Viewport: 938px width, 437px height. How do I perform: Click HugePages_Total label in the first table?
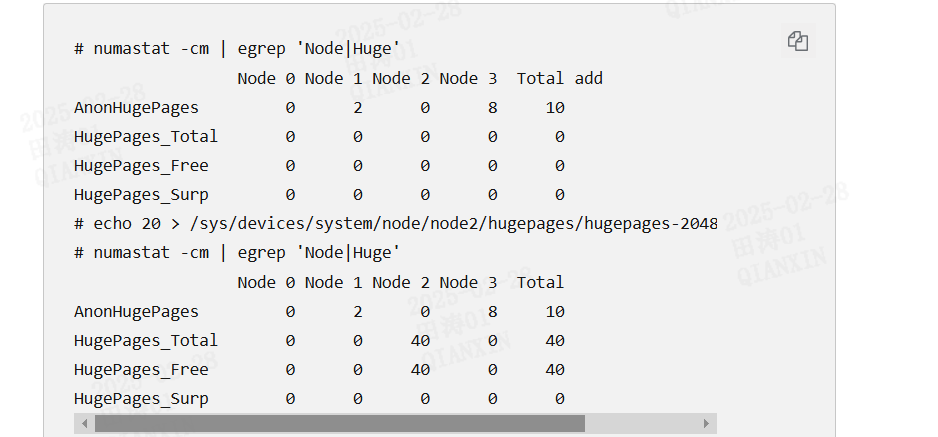(x=146, y=136)
